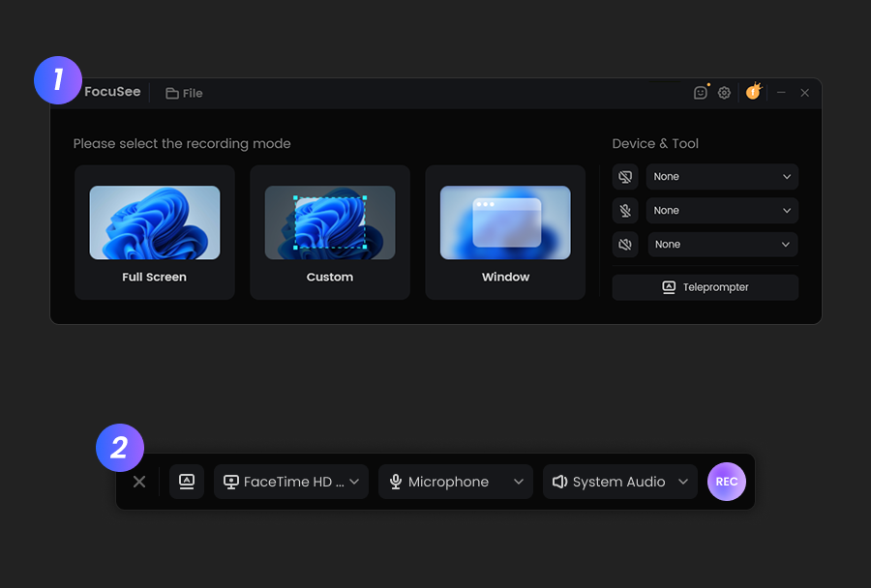Click the speaker icon beside System Audio

559,482
